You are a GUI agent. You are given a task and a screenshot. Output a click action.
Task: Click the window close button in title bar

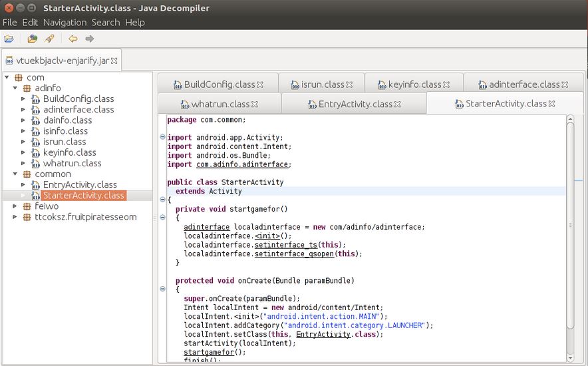pos(9,8)
